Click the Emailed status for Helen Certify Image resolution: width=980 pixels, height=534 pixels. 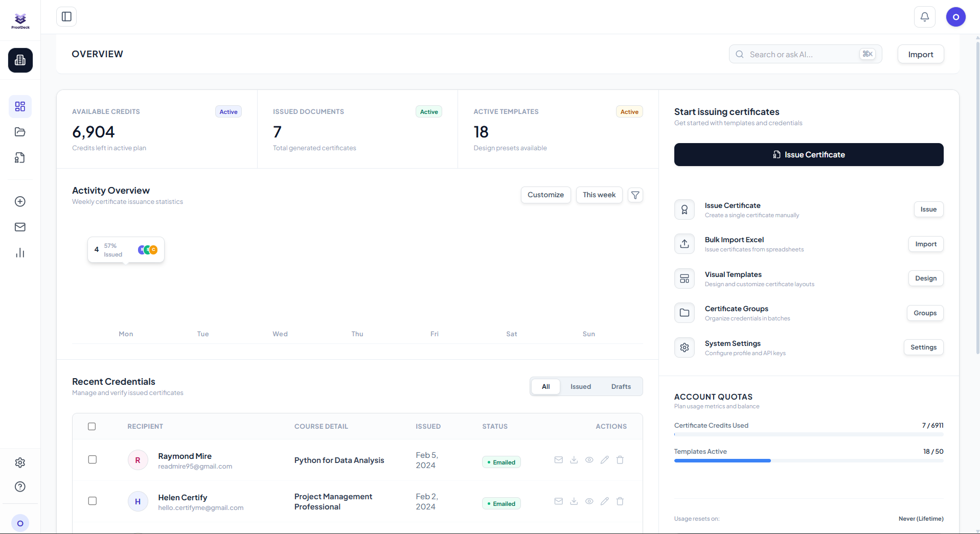coord(501,503)
